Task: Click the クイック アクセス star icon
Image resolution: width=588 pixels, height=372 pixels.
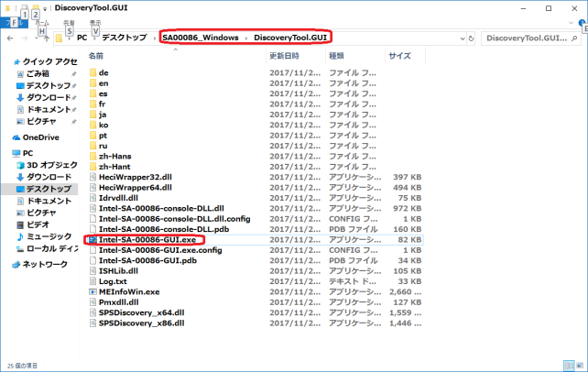Action: coord(16,62)
